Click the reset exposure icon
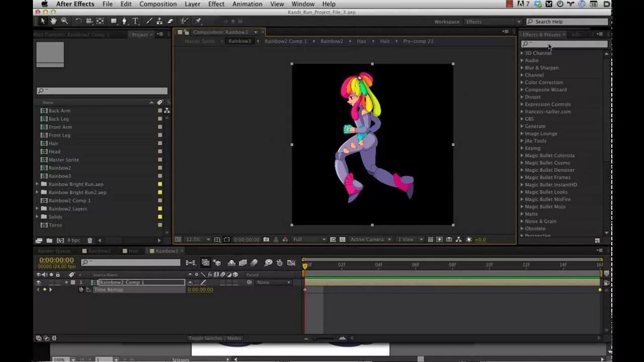This screenshot has width=644, height=362. click(469, 239)
